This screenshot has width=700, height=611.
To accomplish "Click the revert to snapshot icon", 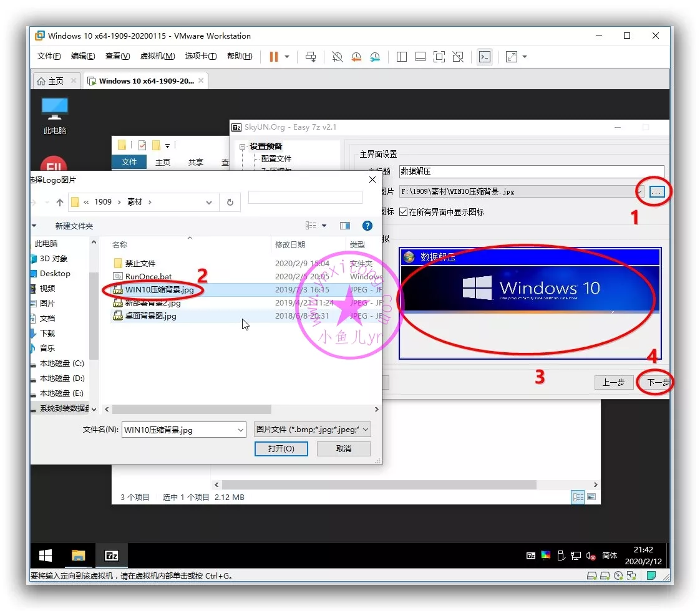I will [356, 57].
